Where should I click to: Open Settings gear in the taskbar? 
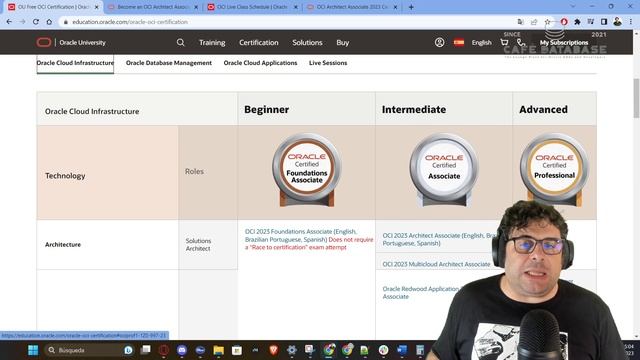click(x=291, y=350)
